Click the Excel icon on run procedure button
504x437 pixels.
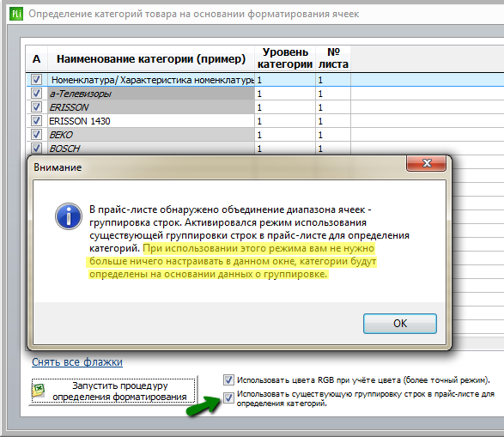point(39,390)
